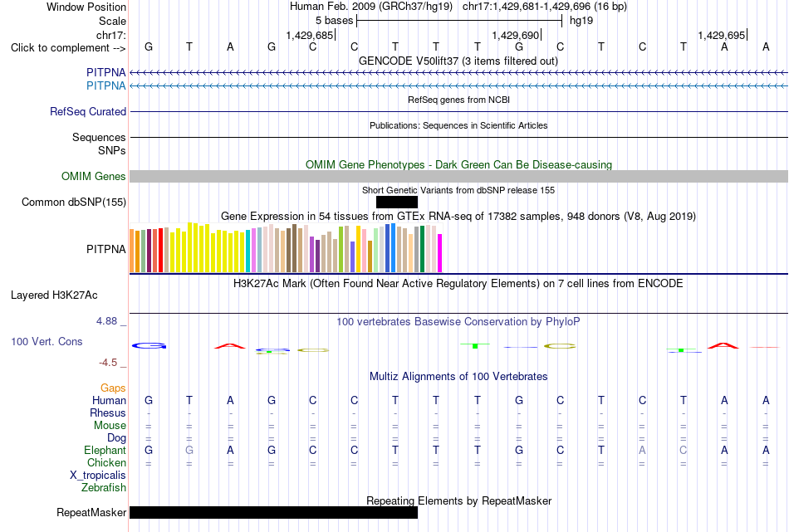Screen dimensions: 789x532
Task: Select the X_tropicalis species row label
Action: click(98, 476)
